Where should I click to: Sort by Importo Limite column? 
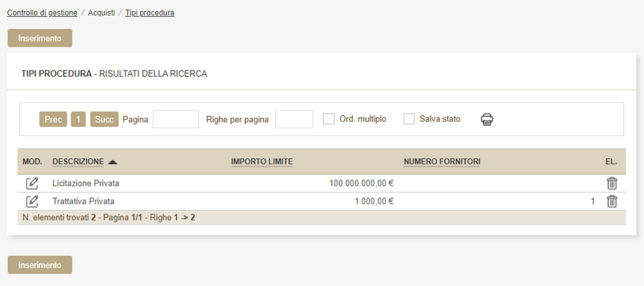pyautogui.click(x=262, y=162)
